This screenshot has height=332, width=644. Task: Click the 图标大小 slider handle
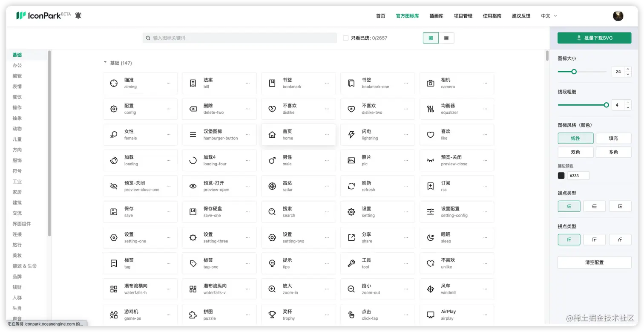point(574,72)
